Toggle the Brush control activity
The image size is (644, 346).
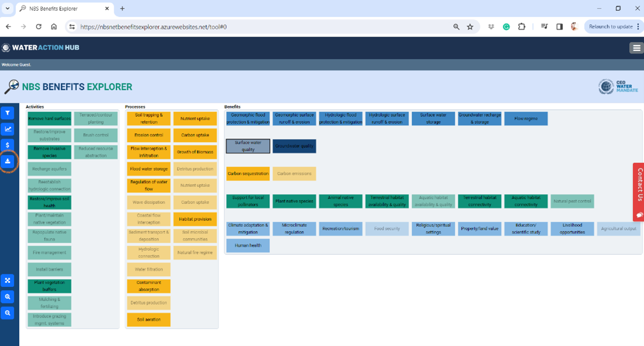(x=95, y=135)
